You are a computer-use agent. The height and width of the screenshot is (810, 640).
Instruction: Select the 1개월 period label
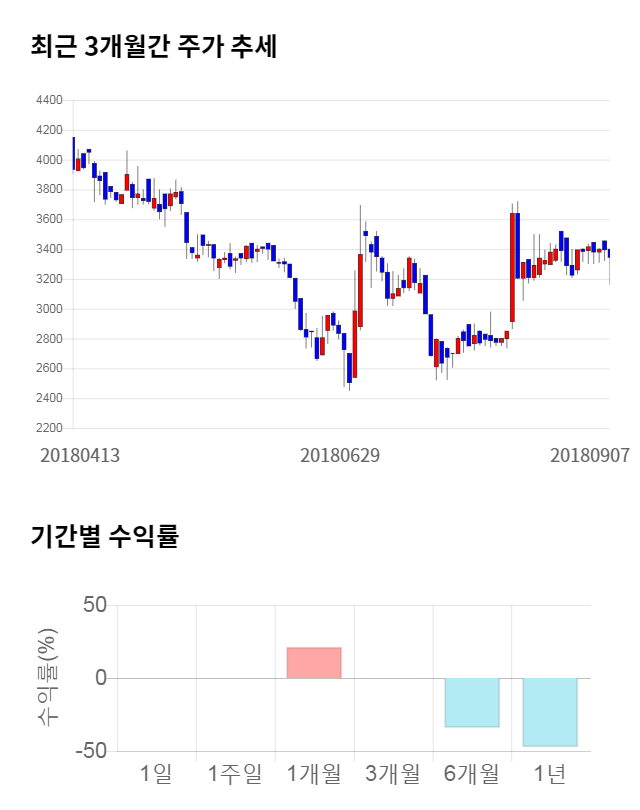pyautogui.click(x=314, y=773)
